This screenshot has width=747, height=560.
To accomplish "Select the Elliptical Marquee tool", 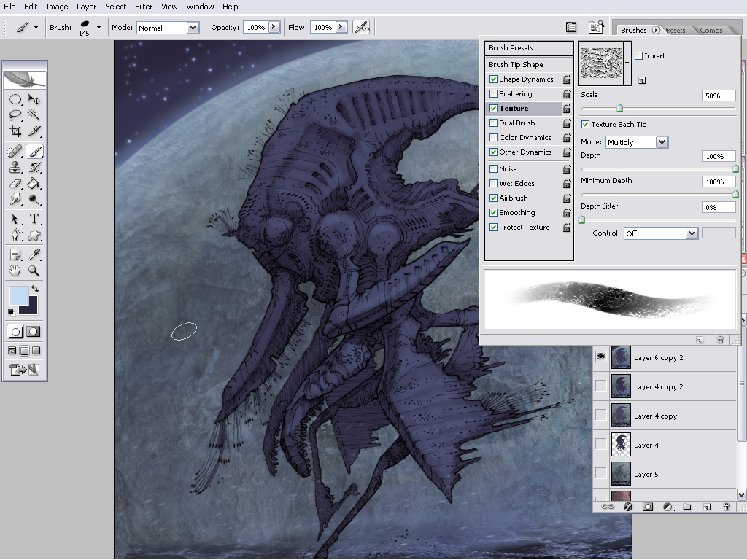I will (x=15, y=99).
